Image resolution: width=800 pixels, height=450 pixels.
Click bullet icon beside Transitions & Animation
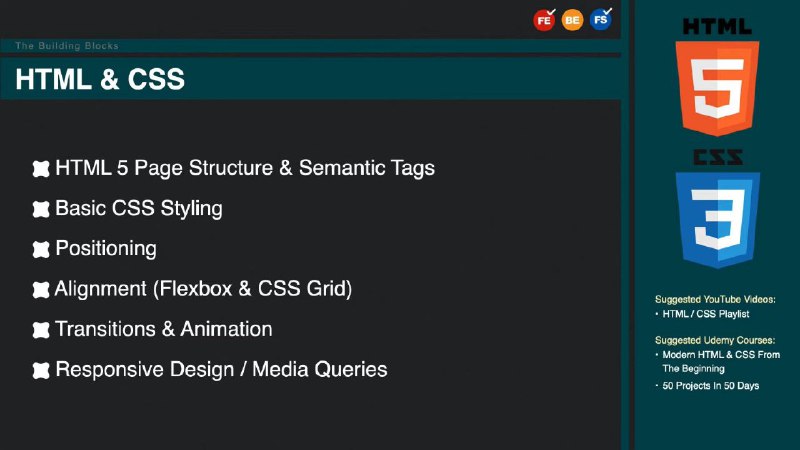click(41, 330)
